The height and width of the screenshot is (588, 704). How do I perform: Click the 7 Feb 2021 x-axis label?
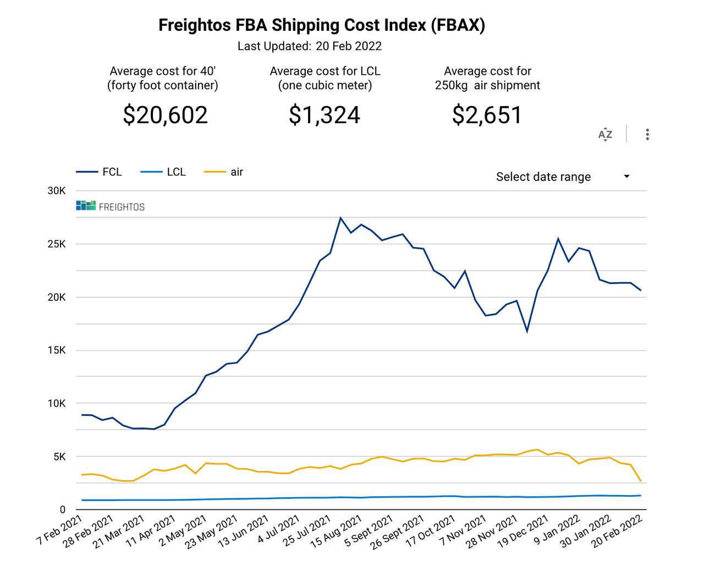point(59,529)
